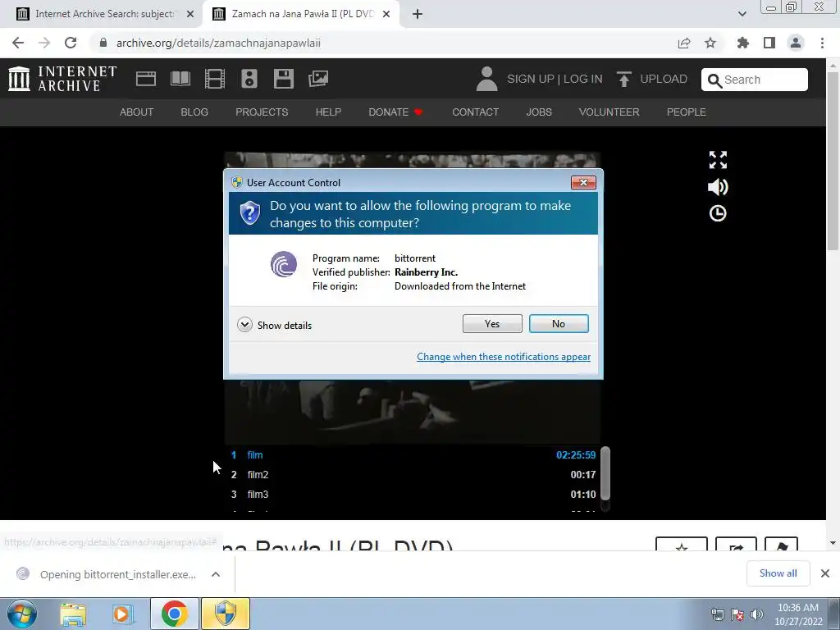Share this page from address bar
Screen dimensions: 840x630
pos(684,43)
